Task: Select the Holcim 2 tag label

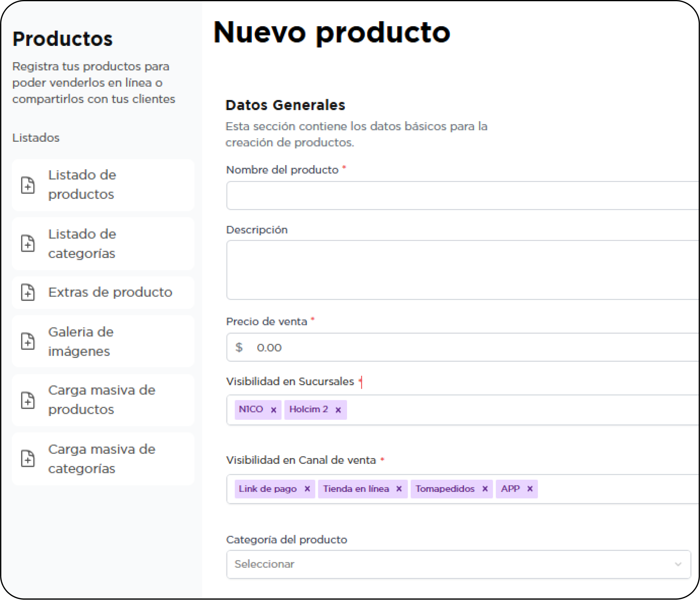Action: [x=309, y=409]
